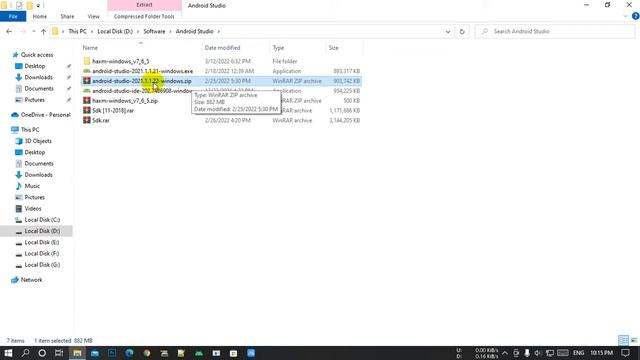
Task: Sort by Date modified column
Action: coord(222,48)
